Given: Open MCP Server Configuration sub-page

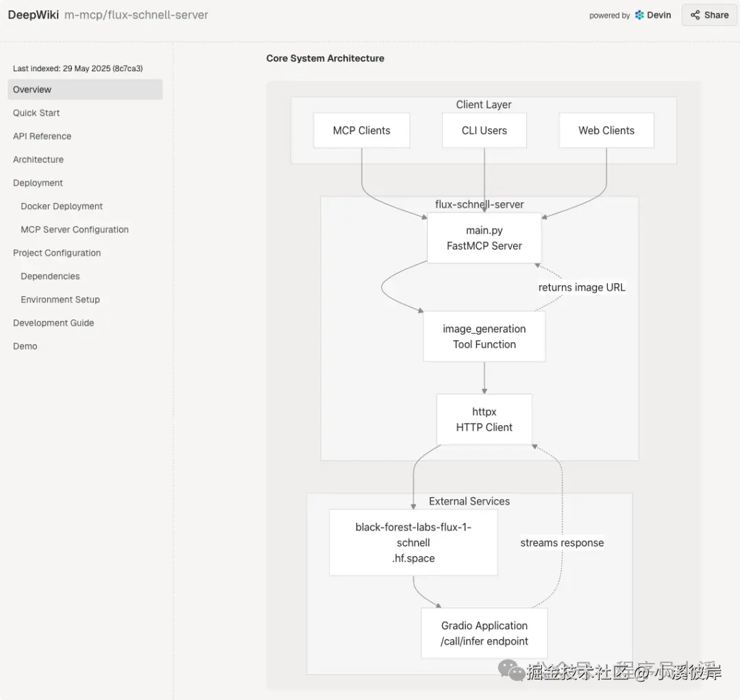Looking at the screenshot, I should 75,230.
